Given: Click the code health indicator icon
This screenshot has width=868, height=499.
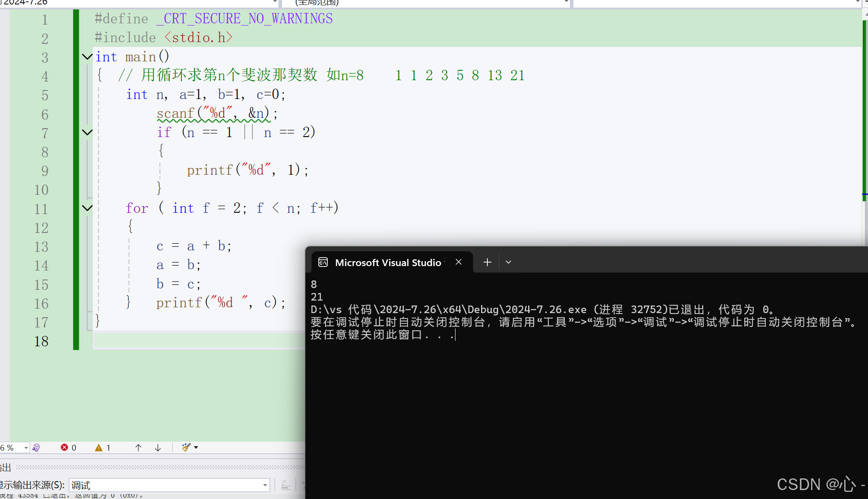Looking at the screenshot, I should [x=36, y=447].
